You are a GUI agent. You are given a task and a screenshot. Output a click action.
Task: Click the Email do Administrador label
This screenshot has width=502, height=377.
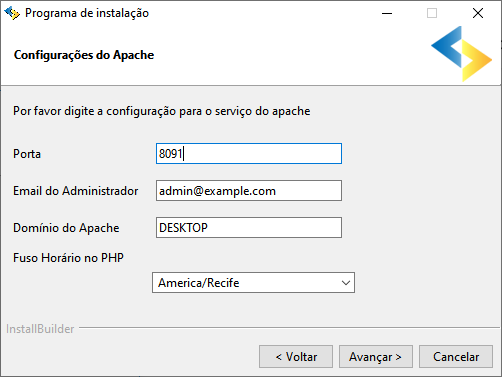pyautogui.click(x=76, y=191)
